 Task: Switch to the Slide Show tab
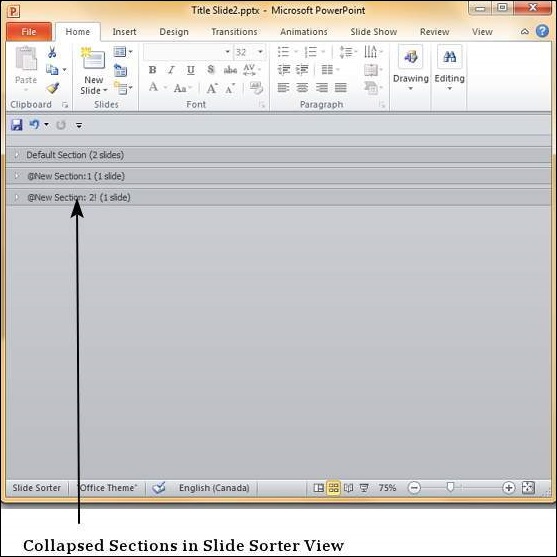[x=374, y=32]
